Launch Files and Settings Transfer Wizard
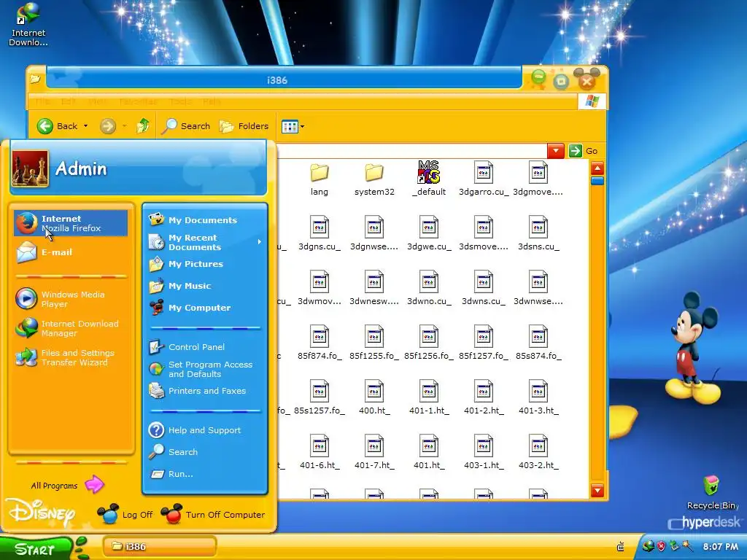Image resolution: width=747 pixels, height=560 pixels. pos(71,357)
